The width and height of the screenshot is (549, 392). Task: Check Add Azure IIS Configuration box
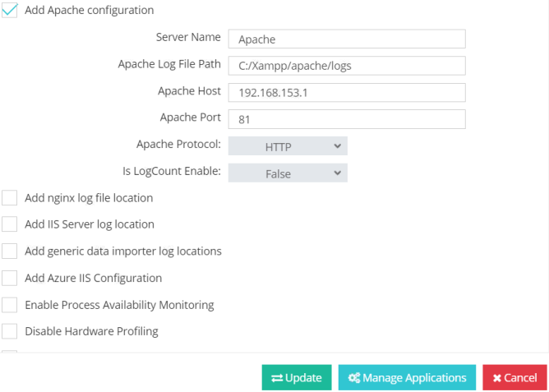pos(10,278)
